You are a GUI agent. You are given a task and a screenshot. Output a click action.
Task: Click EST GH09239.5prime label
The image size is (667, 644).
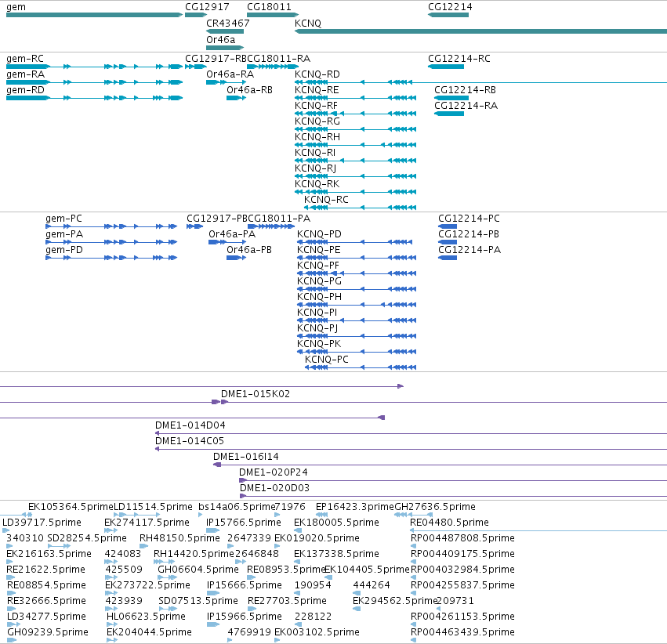[48, 631]
